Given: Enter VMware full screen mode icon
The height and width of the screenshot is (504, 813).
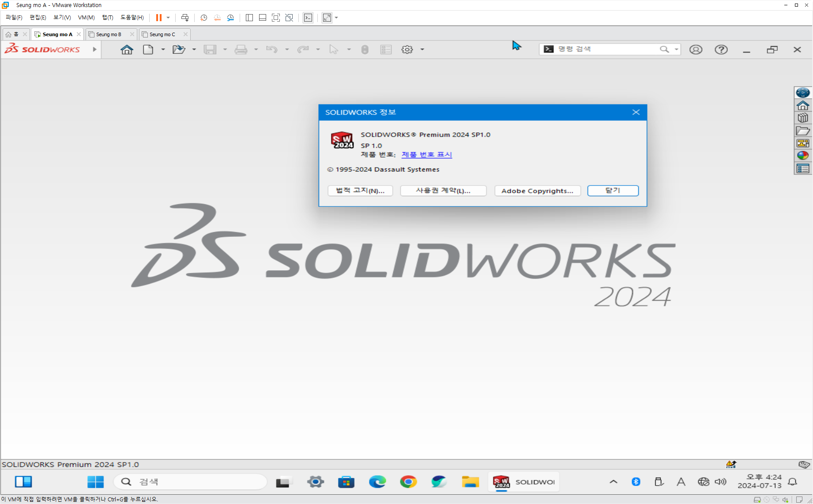Looking at the screenshot, I should click(276, 18).
